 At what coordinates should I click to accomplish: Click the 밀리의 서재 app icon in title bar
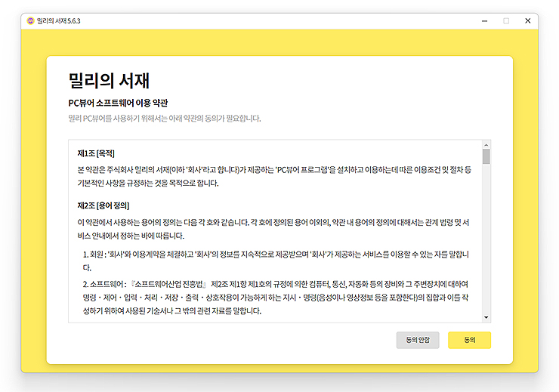(x=31, y=20)
